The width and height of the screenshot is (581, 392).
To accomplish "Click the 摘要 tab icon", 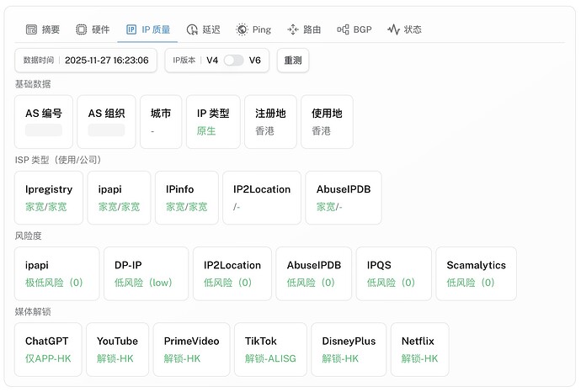I will pos(31,29).
